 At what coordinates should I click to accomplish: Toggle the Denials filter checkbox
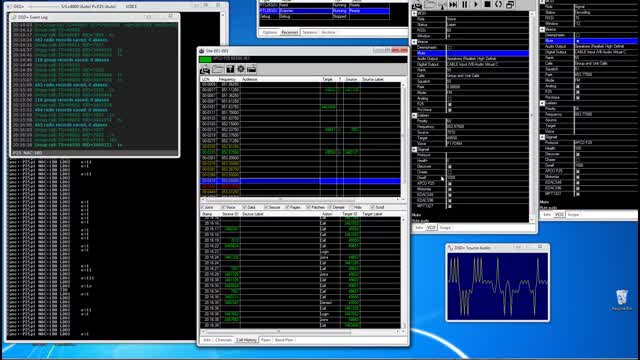(x=330, y=207)
